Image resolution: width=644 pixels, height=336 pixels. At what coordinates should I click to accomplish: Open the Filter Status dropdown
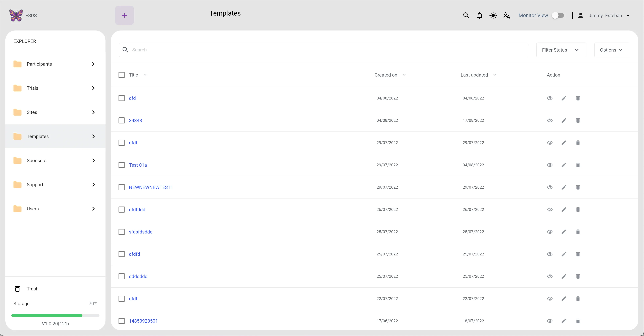pos(561,50)
